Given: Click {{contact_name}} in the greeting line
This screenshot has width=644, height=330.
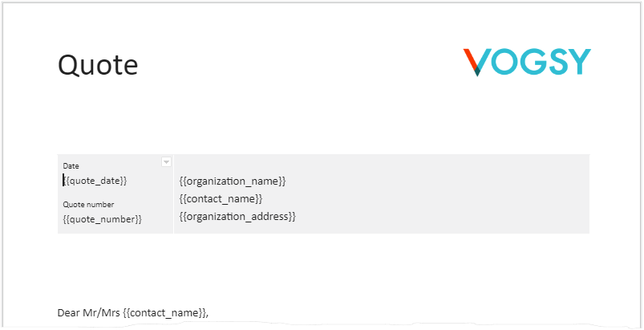Looking at the screenshot, I should click(164, 313).
